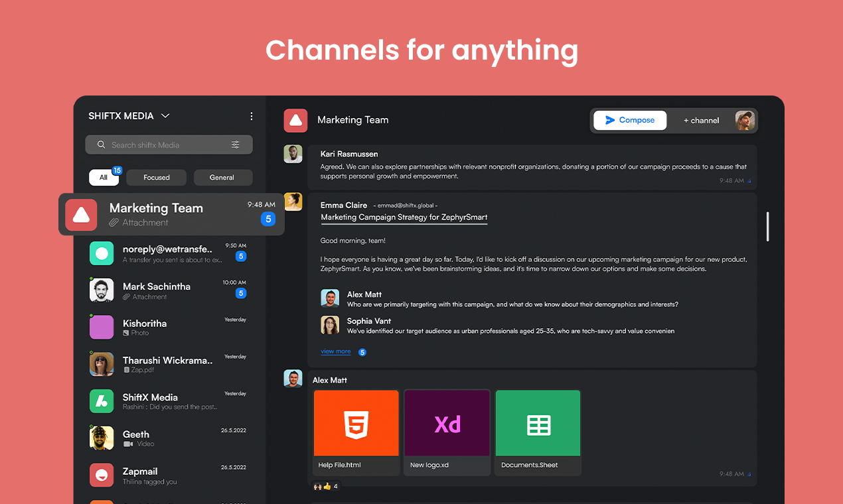Open the magnifying glass search icon
843x504 pixels.
tap(101, 145)
